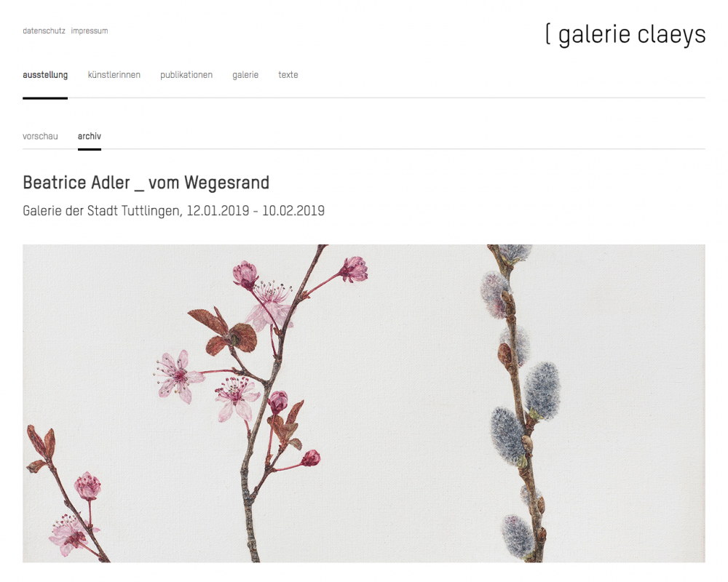This screenshot has height=582, width=728.
Task: Click the opening bracket of the logo
Action: point(548,34)
